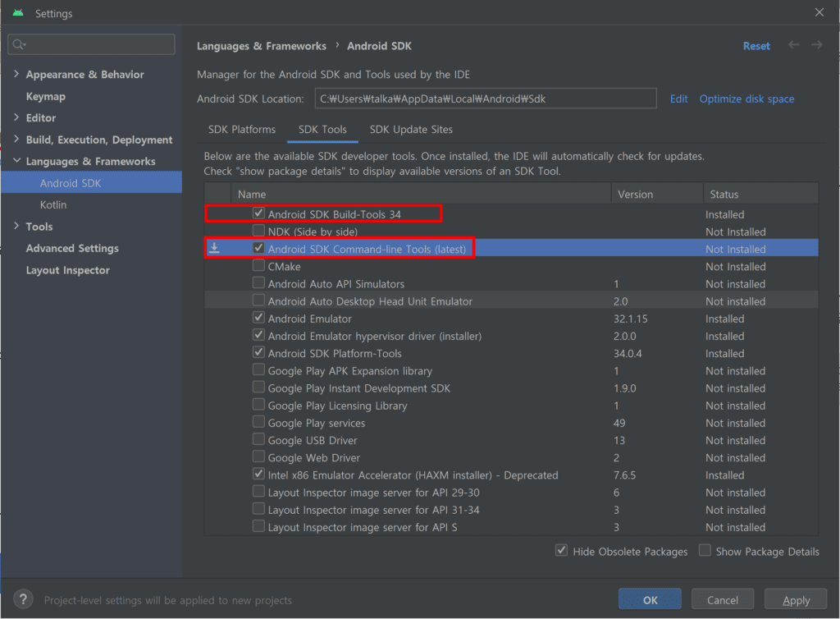
Task: Expand Build, Execution, Deployment node
Action: click(x=16, y=139)
